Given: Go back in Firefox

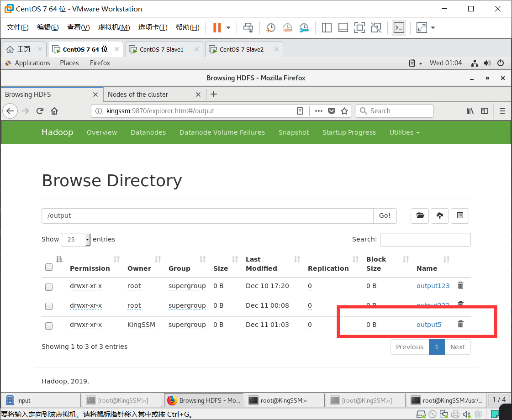Looking at the screenshot, I should tap(10, 111).
